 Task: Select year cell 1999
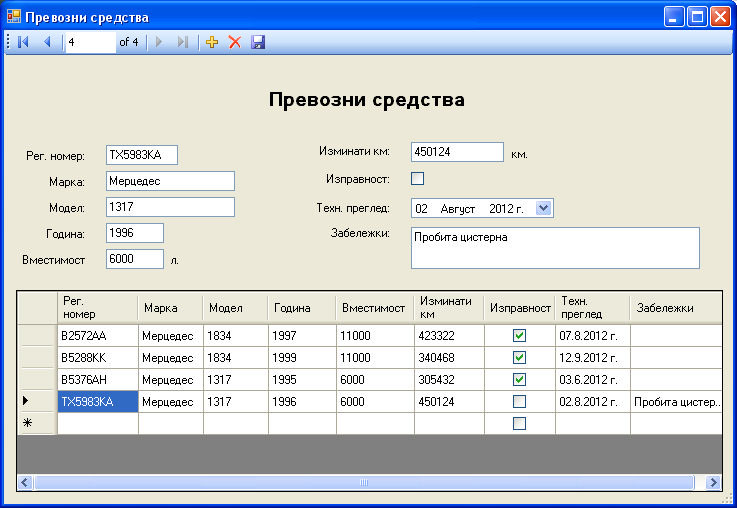coord(302,358)
